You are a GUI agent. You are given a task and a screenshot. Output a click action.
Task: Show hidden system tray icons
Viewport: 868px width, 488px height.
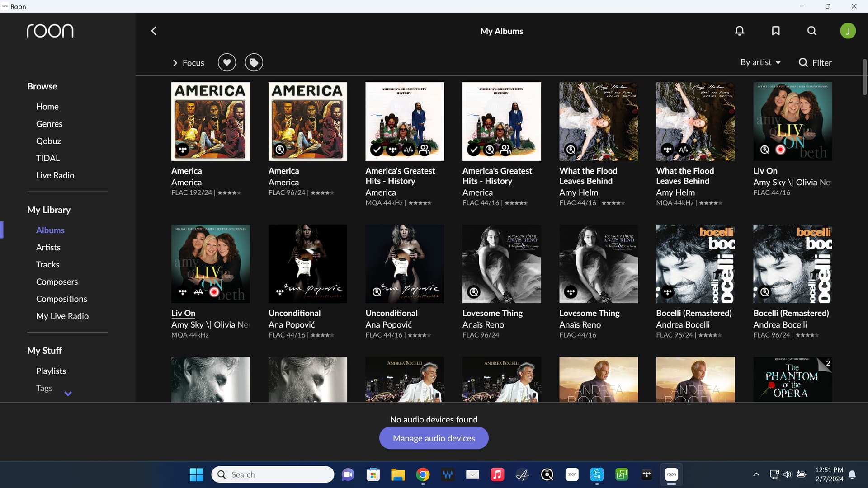coord(756,474)
